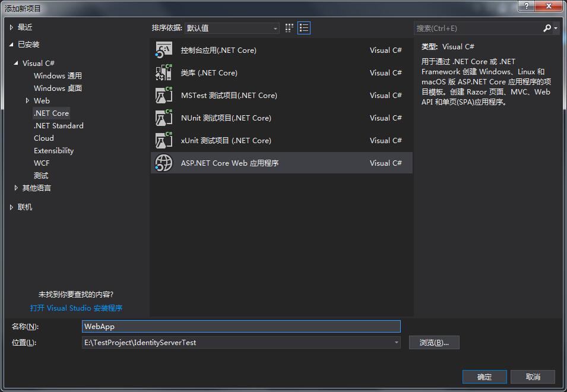Choose 类库 (.NET Core) template
Image resolution: width=567 pixels, height=392 pixels.
click(x=281, y=72)
